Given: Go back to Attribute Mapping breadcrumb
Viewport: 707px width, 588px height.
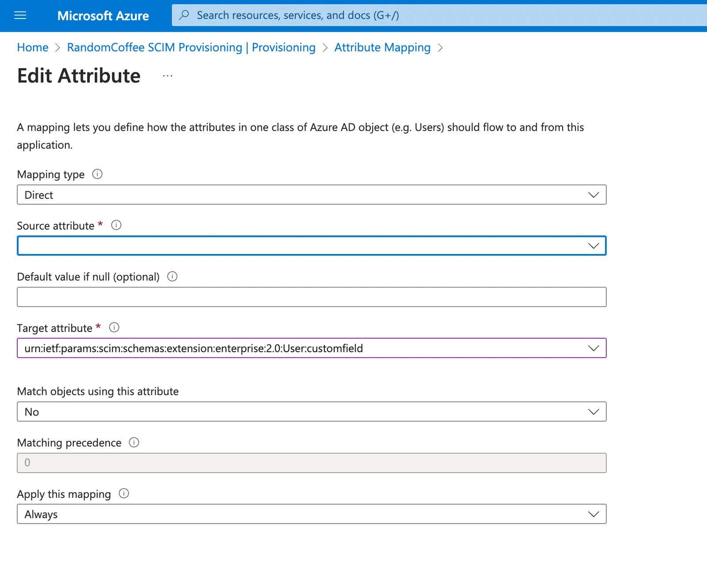Looking at the screenshot, I should click(382, 47).
